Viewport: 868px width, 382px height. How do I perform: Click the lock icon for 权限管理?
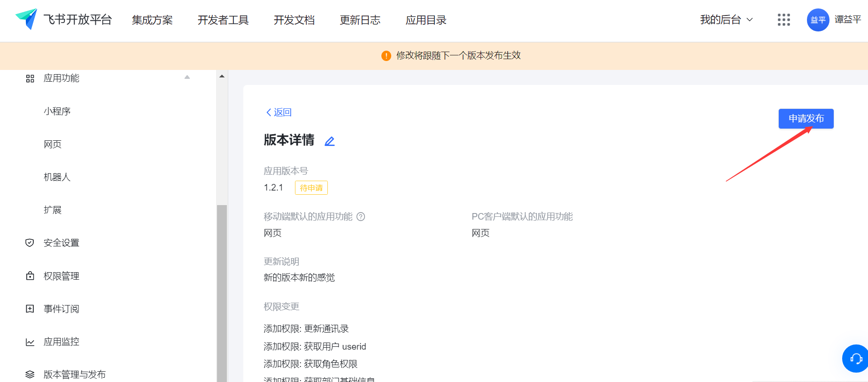pyautogui.click(x=30, y=276)
